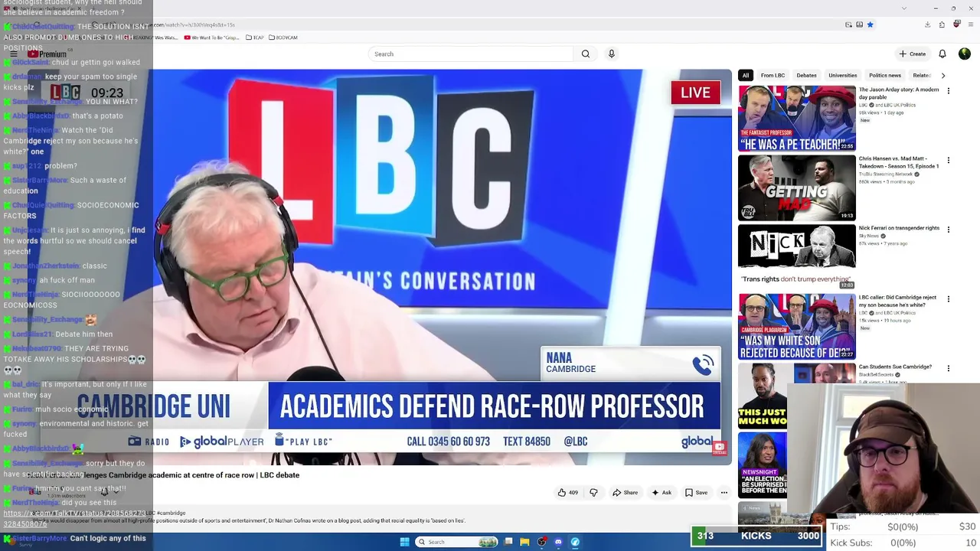Screen dimensions: 980x551
Task: Open options menu for Can Students Sue video
Action: tap(948, 368)
